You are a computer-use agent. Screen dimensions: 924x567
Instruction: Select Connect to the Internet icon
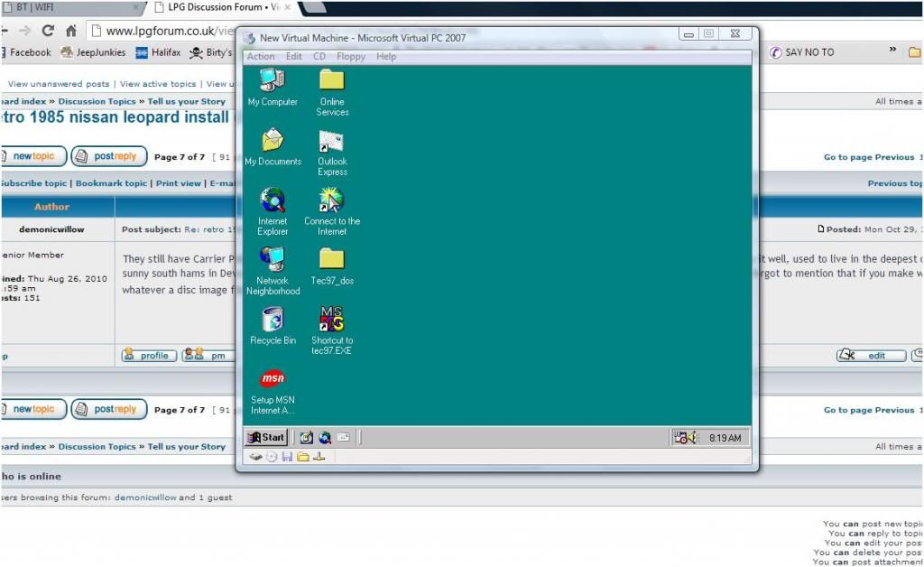[332, 211]
